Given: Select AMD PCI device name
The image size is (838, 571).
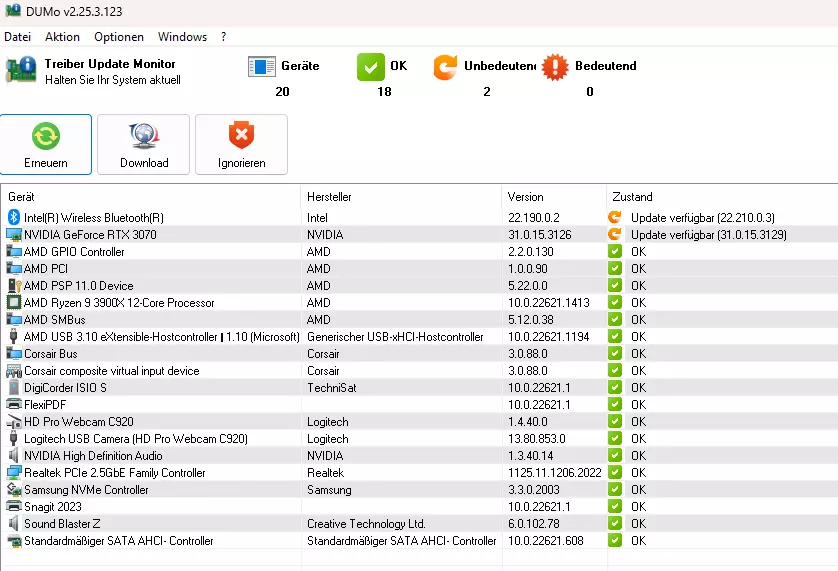Looking at the screenshot, I should coord(46,269).
